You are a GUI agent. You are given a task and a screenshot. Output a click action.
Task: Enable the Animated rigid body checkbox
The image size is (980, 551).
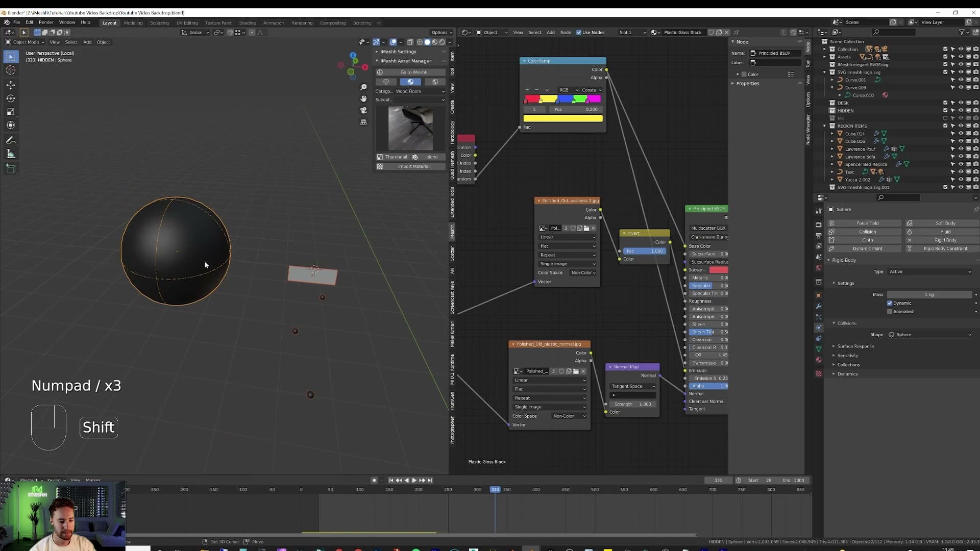pyautogui.click(x=890, y=311)
